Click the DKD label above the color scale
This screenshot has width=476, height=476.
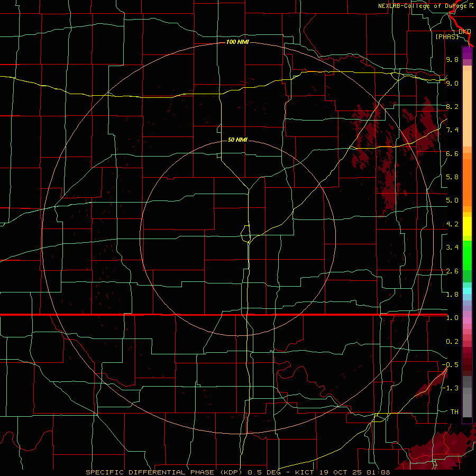point(464,31)
